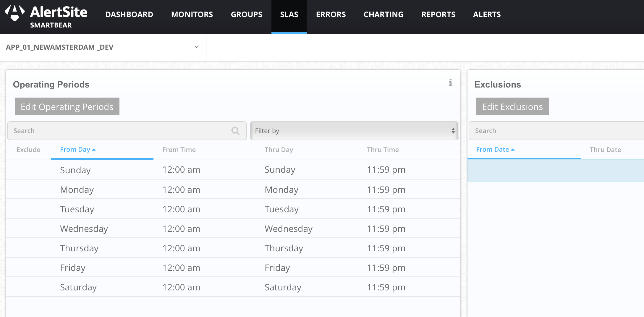
Task: Select the Sunday From Day cell
Action: tap(75, 170)
